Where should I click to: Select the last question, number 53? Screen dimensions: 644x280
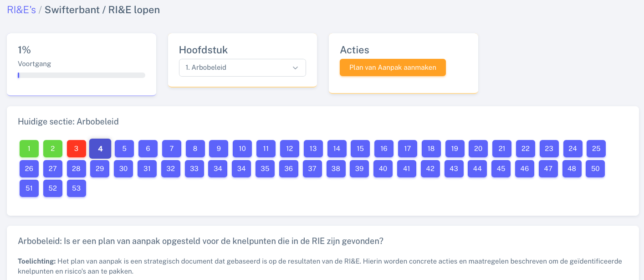point(77,188)
